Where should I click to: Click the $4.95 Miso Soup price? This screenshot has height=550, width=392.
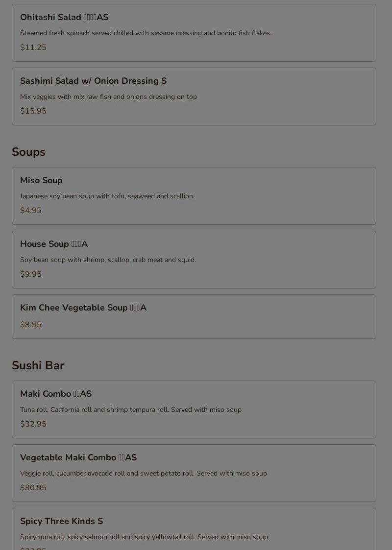31,211
